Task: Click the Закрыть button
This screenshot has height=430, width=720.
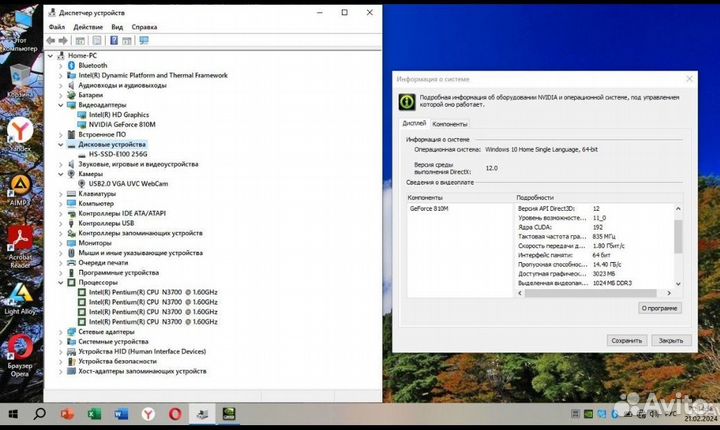Action: coord(671,340)
